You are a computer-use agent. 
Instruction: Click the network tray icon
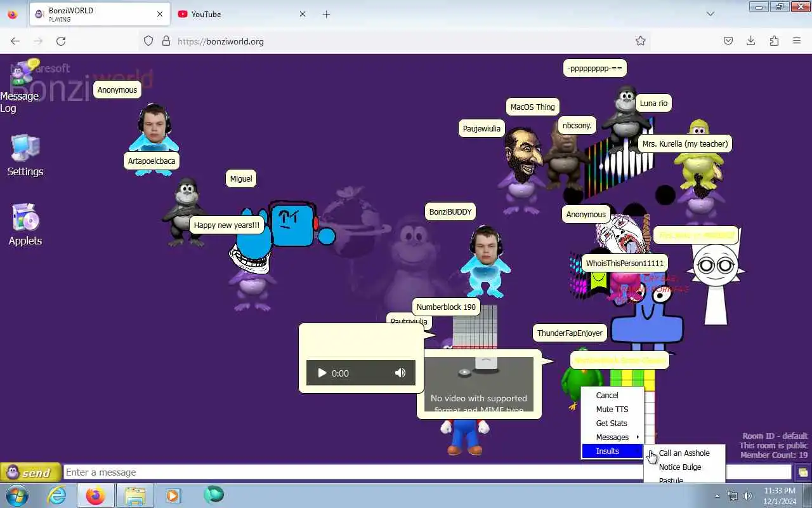[x=733, y=496]
